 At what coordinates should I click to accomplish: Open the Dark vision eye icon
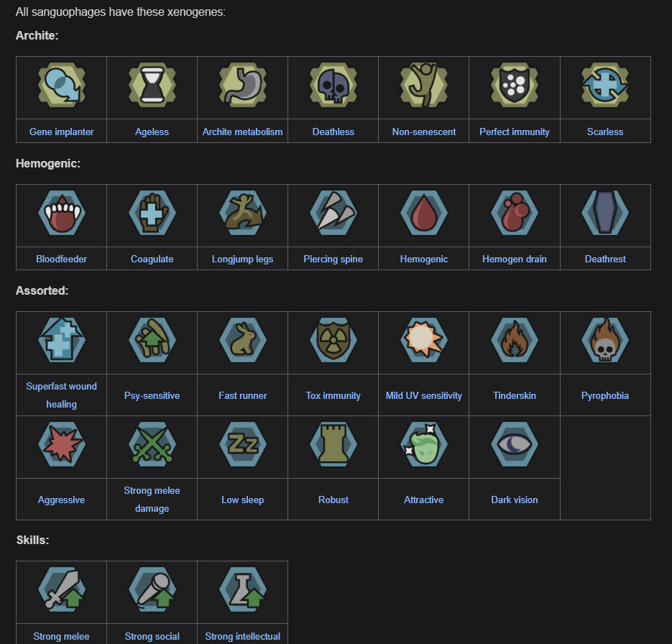coord(515,444)
